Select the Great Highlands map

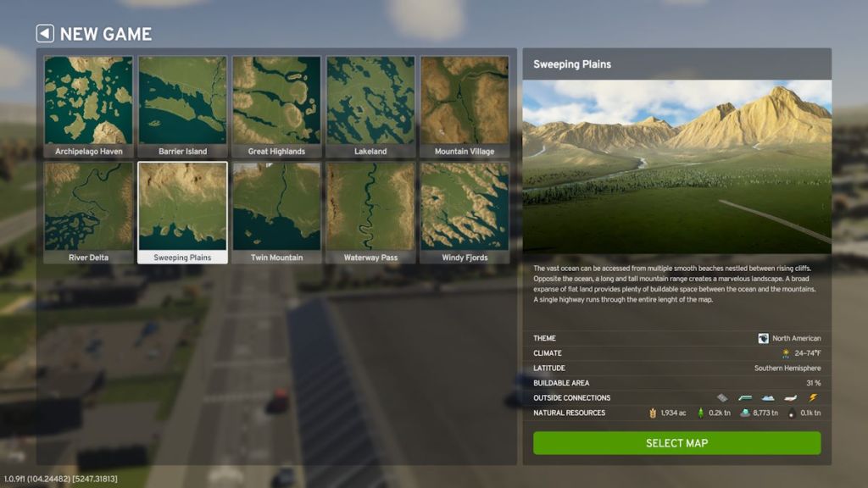276,102
